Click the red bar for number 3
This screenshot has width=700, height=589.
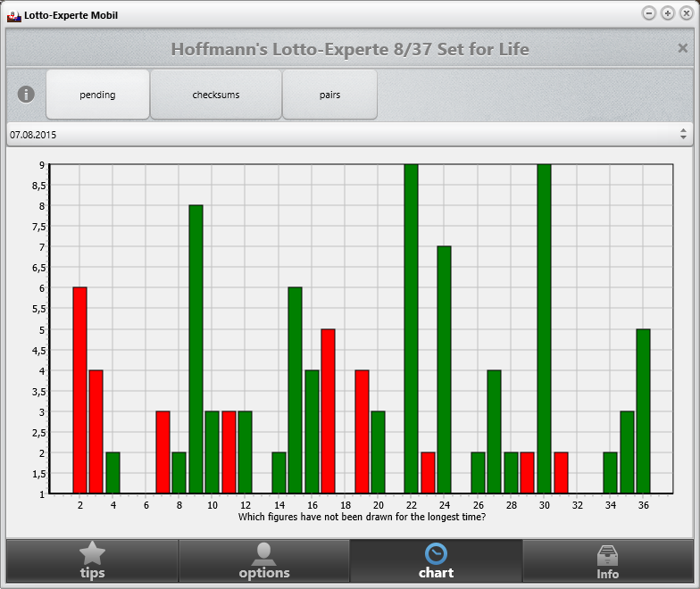(x=96, y=432)
